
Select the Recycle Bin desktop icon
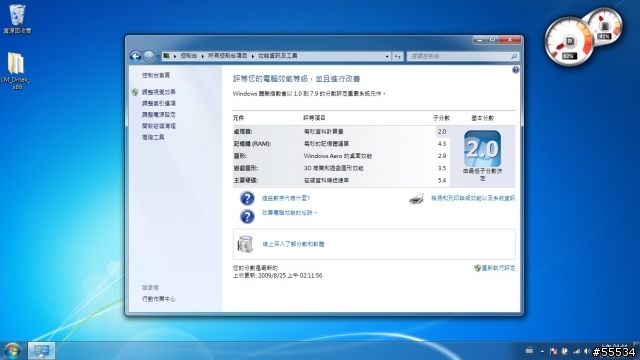coord(17,19)
